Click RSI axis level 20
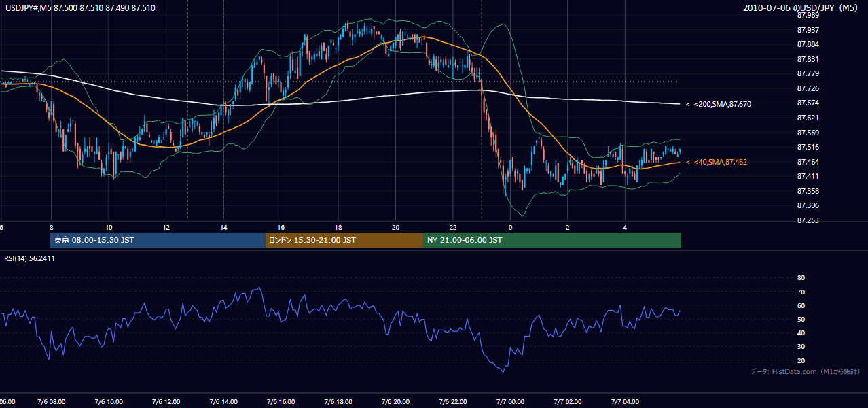The width and height of the screenshot is (868, 408). tap(801, 360)
